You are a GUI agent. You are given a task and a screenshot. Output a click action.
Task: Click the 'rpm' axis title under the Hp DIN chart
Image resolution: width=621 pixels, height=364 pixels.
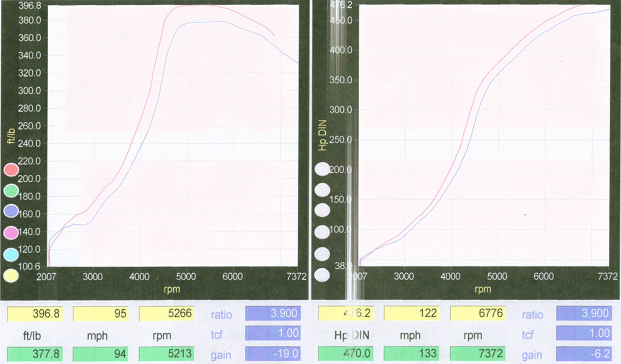pyautogui.click(x=483, y=289)
